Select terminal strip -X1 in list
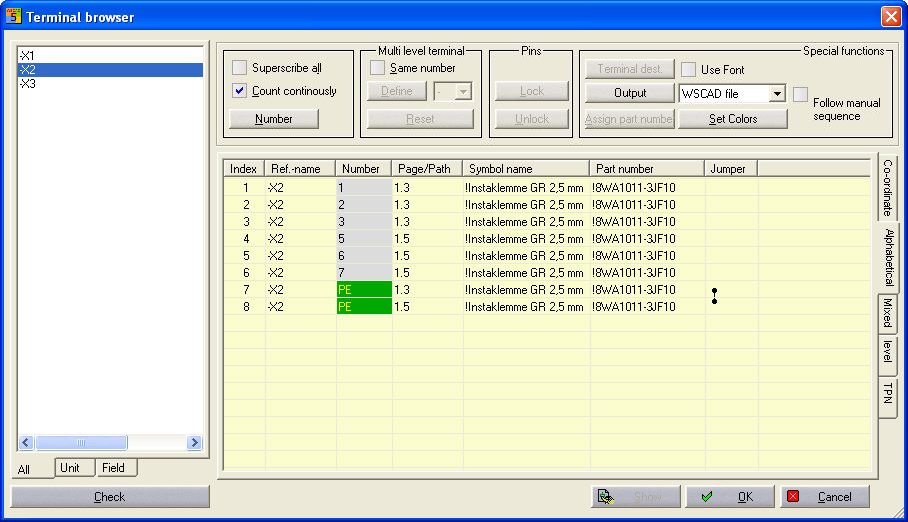Image resolution: width=908 pixels, height=522 pixels. [x=110, y=56]
